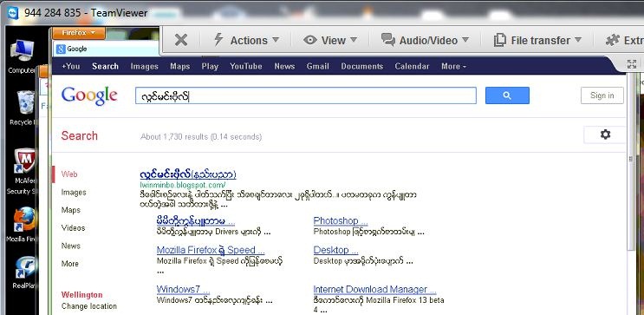Click the Sign in button
The image size is (644, 315).
[602, 95]
